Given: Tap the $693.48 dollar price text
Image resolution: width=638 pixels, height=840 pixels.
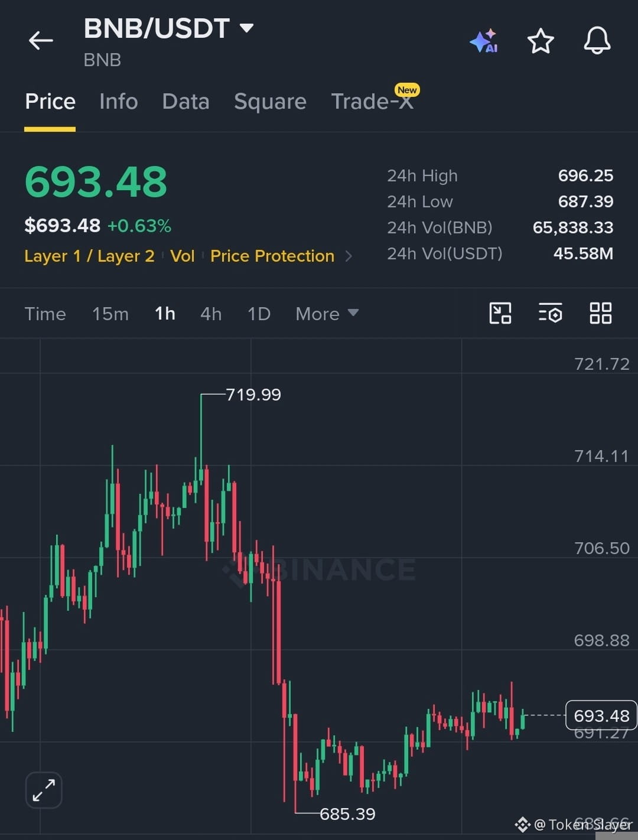Looking at the screenshot, I should [x=62, y=226].
